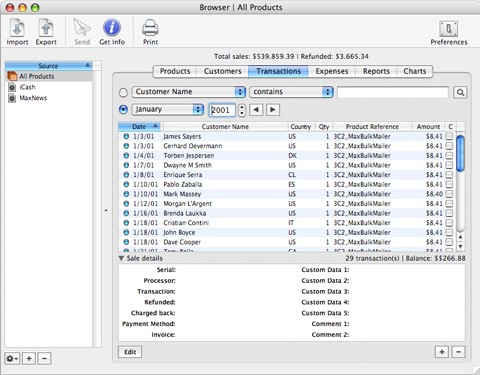Check the box in Dwayne M Smith row
The width and height of the screenshot is (480, 375).
coord(449,165)
